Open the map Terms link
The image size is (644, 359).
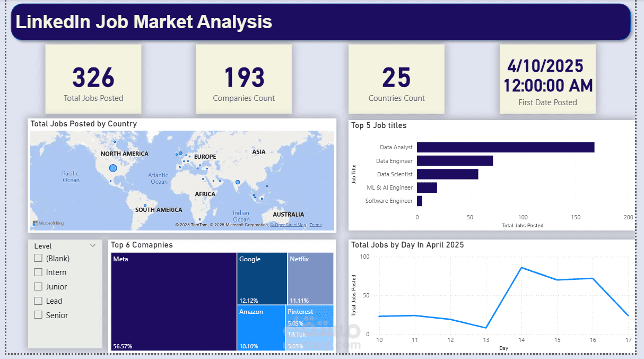click(x=316, y=225)
